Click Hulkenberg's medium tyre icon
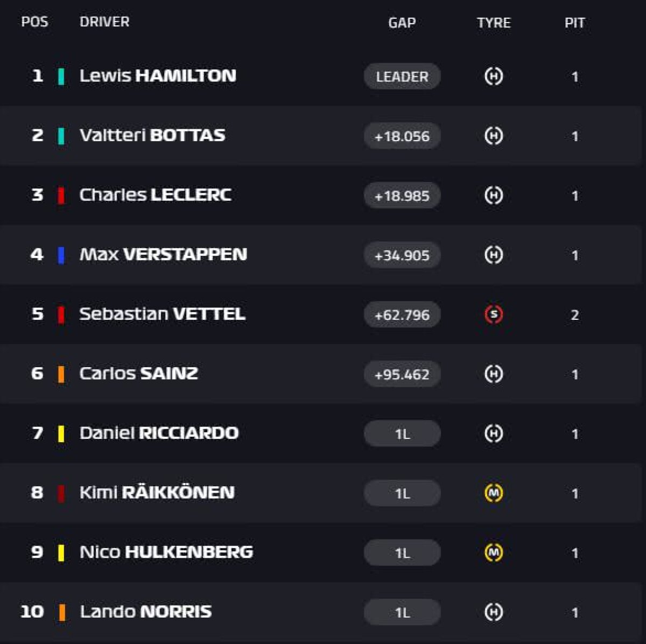 click(494, 552)
